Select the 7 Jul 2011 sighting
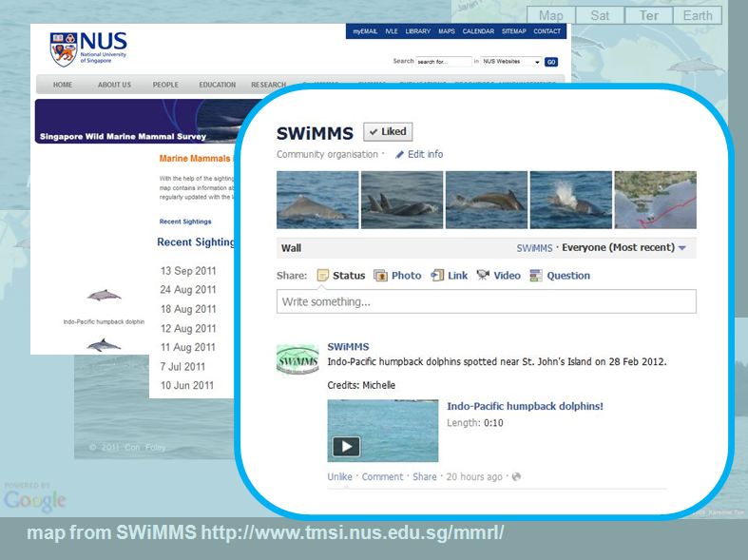The width and height of the screenshot is (748, 560). [182, 367]
